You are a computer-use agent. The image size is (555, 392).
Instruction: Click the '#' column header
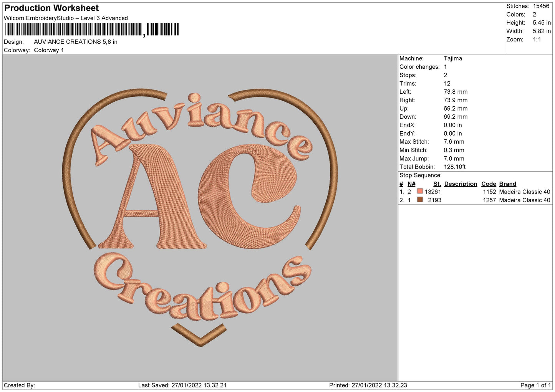[x=401, y=184]
